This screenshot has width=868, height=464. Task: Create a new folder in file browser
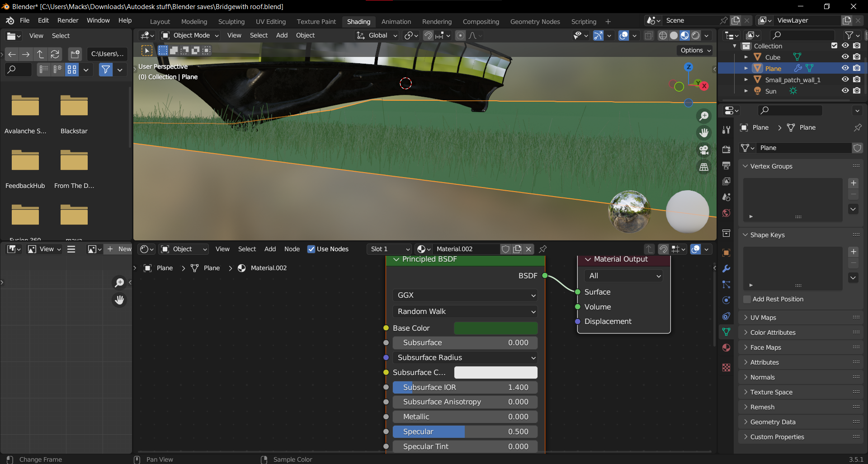click(75, 54)
